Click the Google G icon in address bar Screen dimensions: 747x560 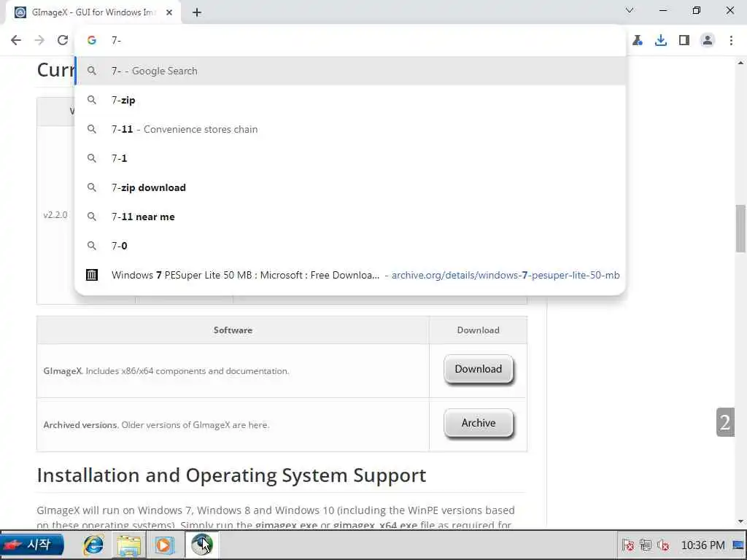click(92, 41)
